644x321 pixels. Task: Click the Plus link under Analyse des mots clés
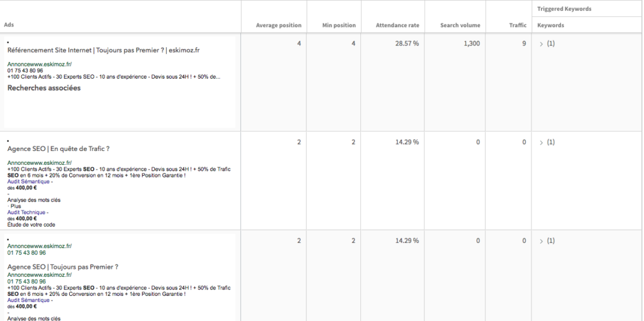16,206
